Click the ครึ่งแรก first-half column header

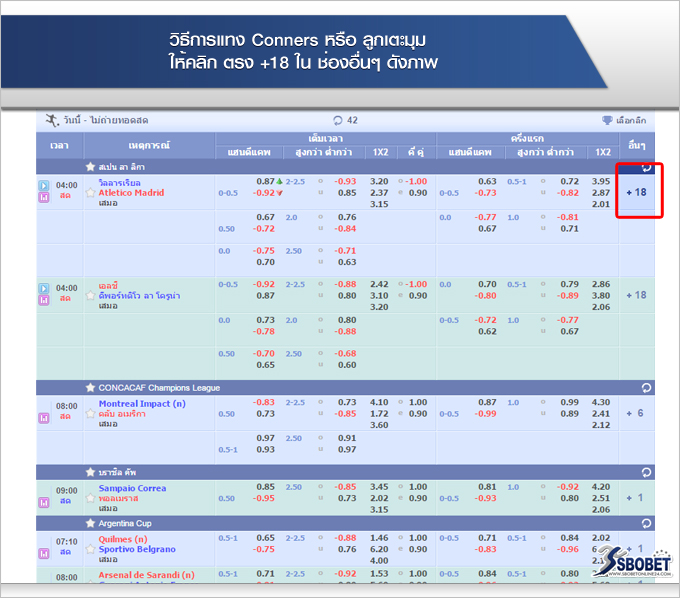(527, 138)
